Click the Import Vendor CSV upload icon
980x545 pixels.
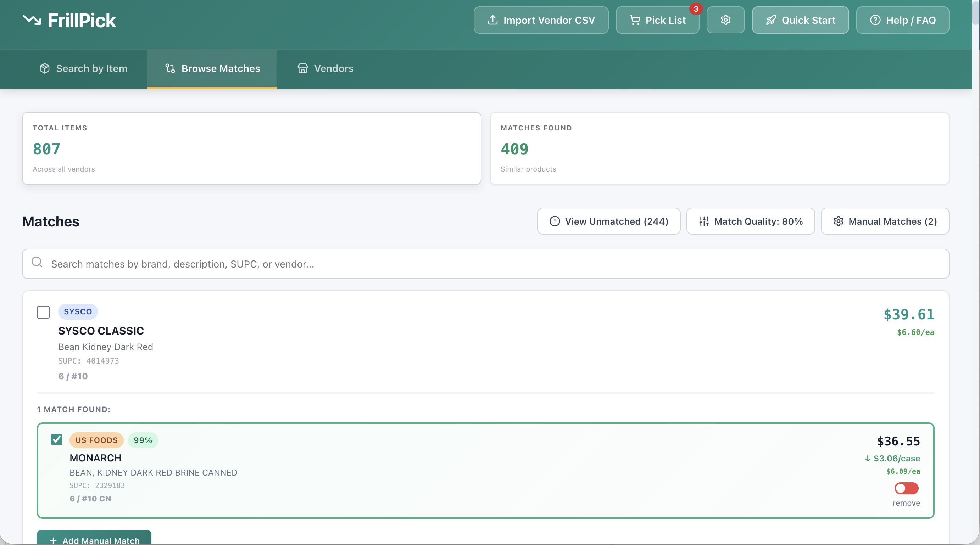coord(493,20)
